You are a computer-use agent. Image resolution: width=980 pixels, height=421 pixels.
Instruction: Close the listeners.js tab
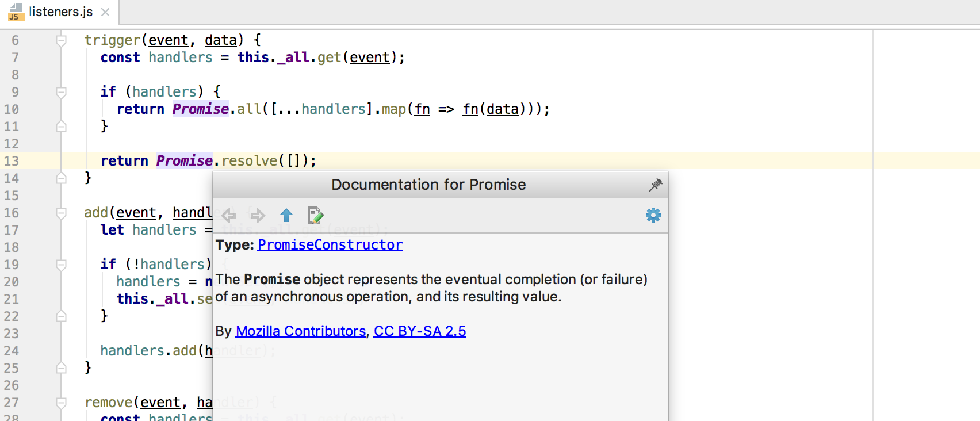[x=105, y=12]
